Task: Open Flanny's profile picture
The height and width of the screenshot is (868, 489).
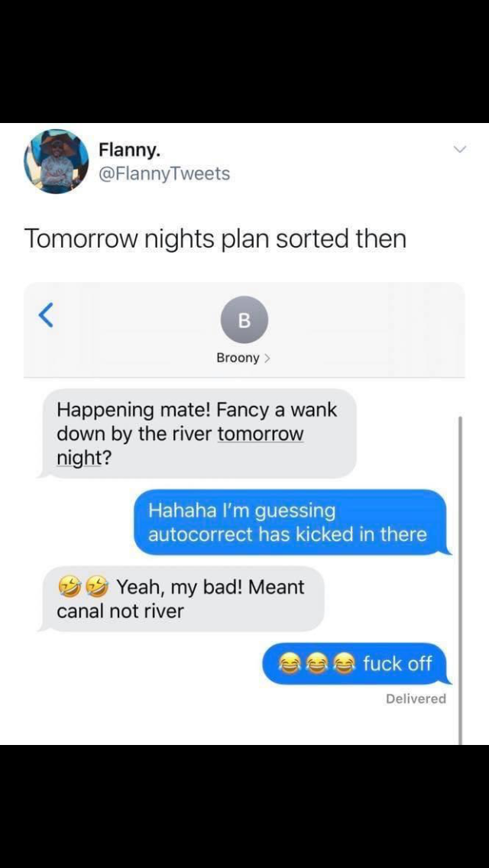Action: click(56, 161)
